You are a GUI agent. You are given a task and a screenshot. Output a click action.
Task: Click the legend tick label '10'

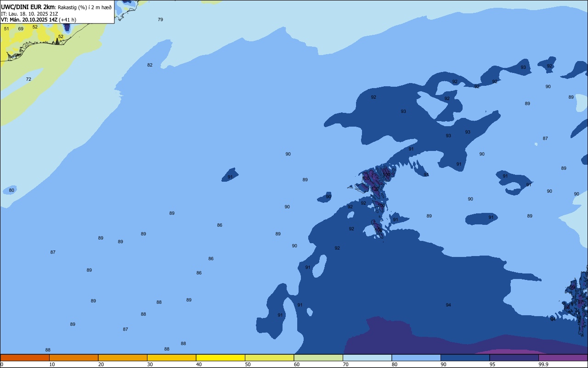tap(52, 364)
